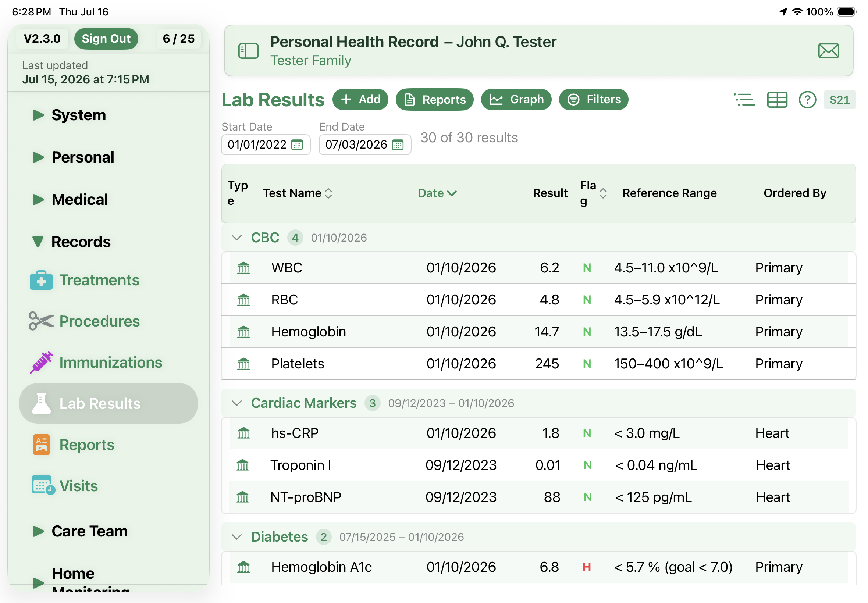
Task: Toggle the sidebar panel icon
Action: (x=248, y=51)
